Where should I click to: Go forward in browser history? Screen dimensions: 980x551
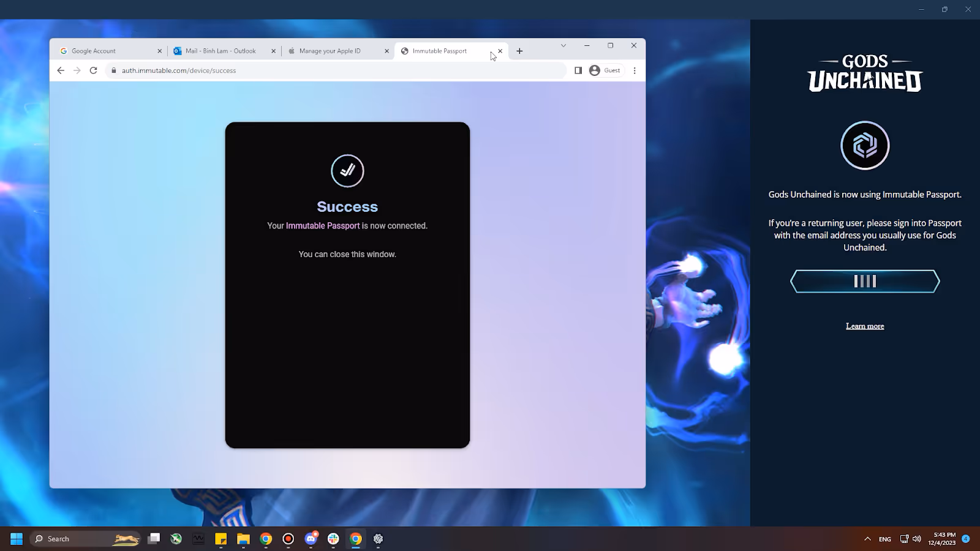click(x=77, y=70)
